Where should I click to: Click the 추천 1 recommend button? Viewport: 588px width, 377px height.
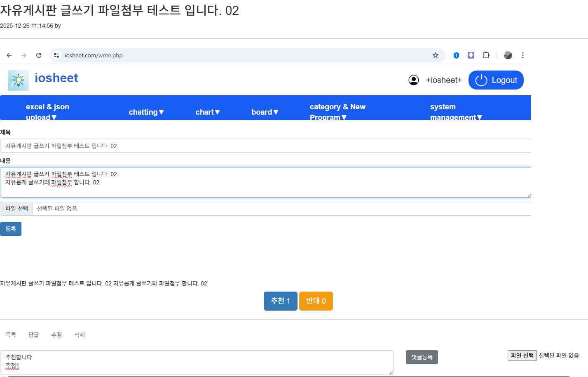(x=280, y=301)
